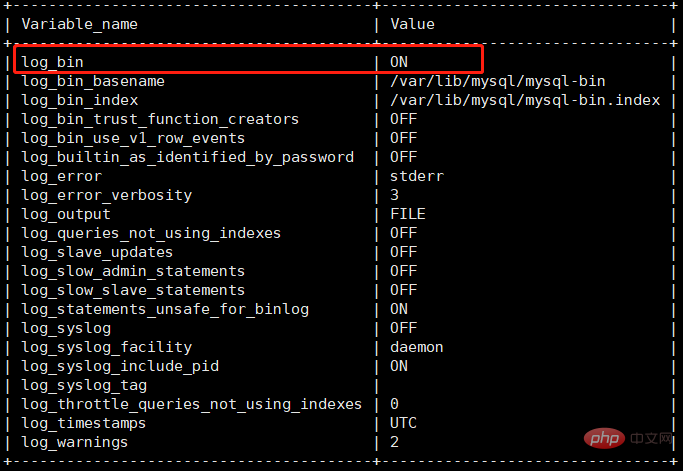Click the php logo watermark

(x=604, y=438)
